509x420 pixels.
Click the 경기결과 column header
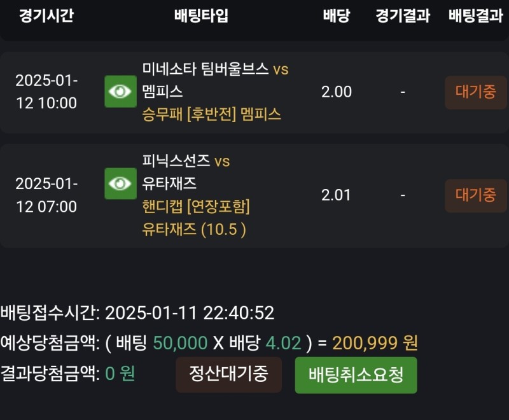click(403, 16)
